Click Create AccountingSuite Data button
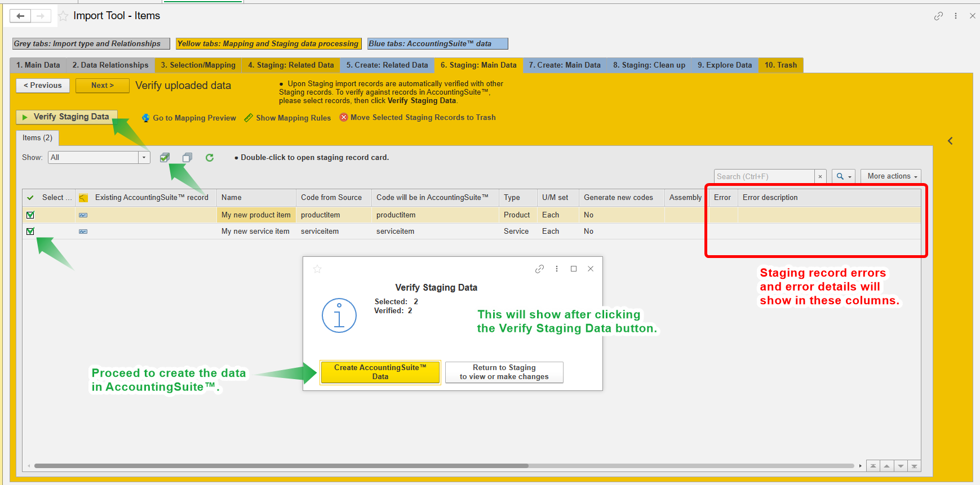 tap(380, 372)
